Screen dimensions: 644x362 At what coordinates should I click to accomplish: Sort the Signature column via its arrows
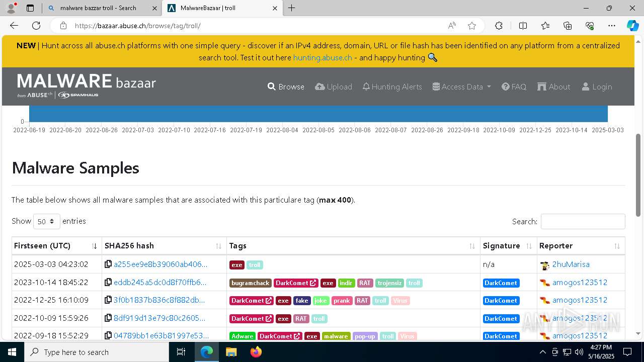point(529,246)
